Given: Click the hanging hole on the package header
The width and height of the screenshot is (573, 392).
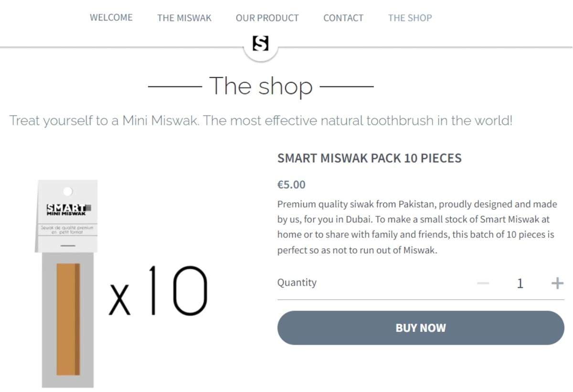Looking at the screenshot, I should (x=68, y=191).
